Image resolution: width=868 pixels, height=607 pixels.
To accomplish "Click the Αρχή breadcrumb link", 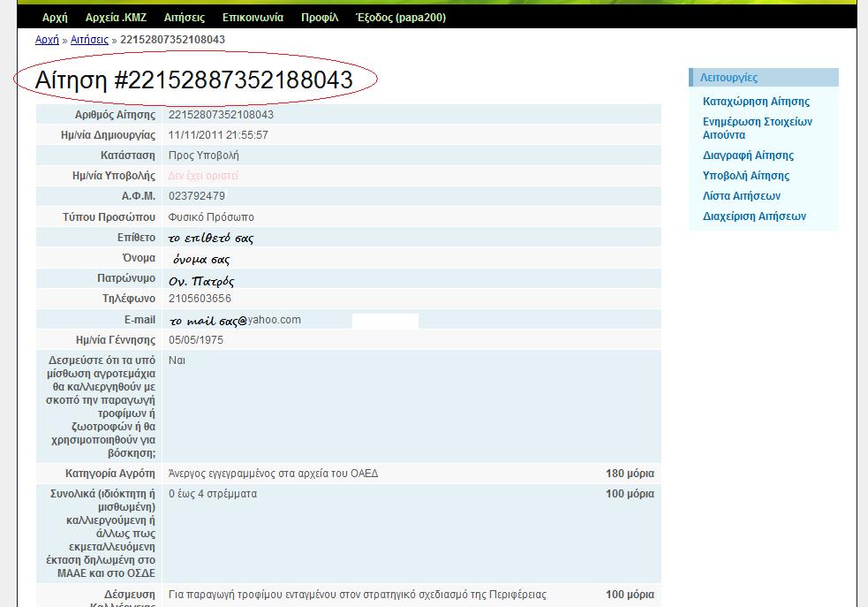I will pos(47,40).
